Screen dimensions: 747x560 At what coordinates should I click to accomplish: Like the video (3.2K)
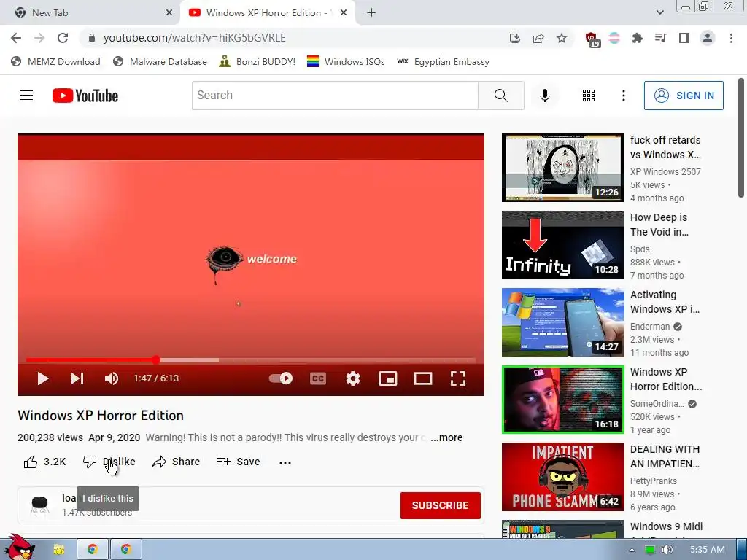point(44,462)
